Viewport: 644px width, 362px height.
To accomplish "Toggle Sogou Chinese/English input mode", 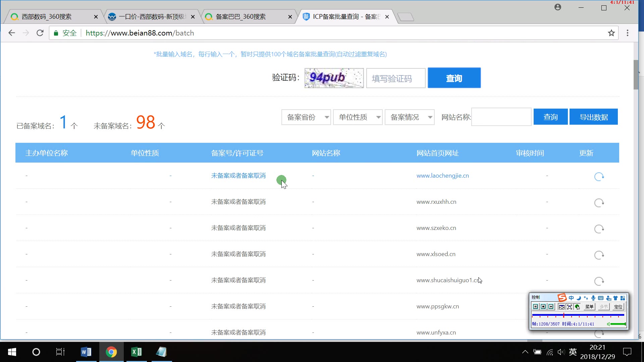I will click(571, 298).
